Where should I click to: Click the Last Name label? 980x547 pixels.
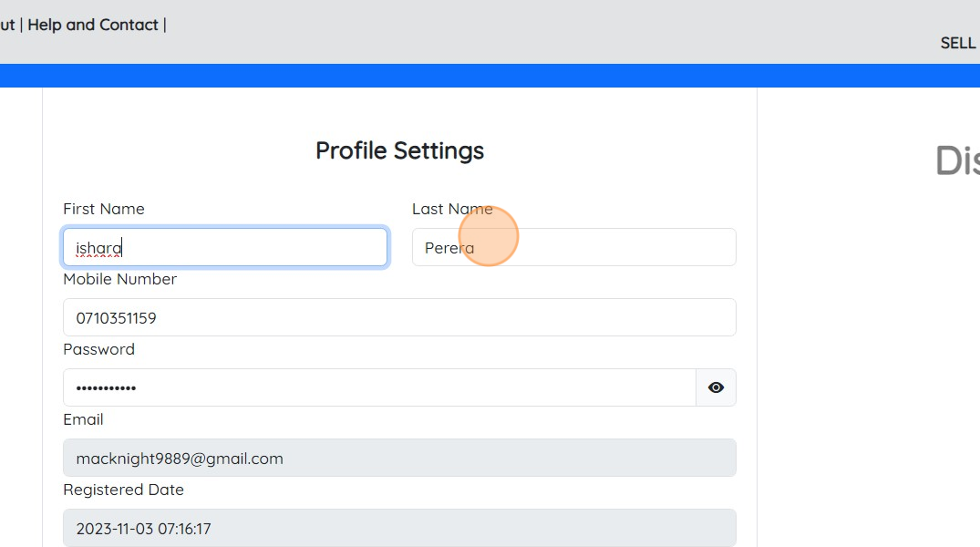452,209
